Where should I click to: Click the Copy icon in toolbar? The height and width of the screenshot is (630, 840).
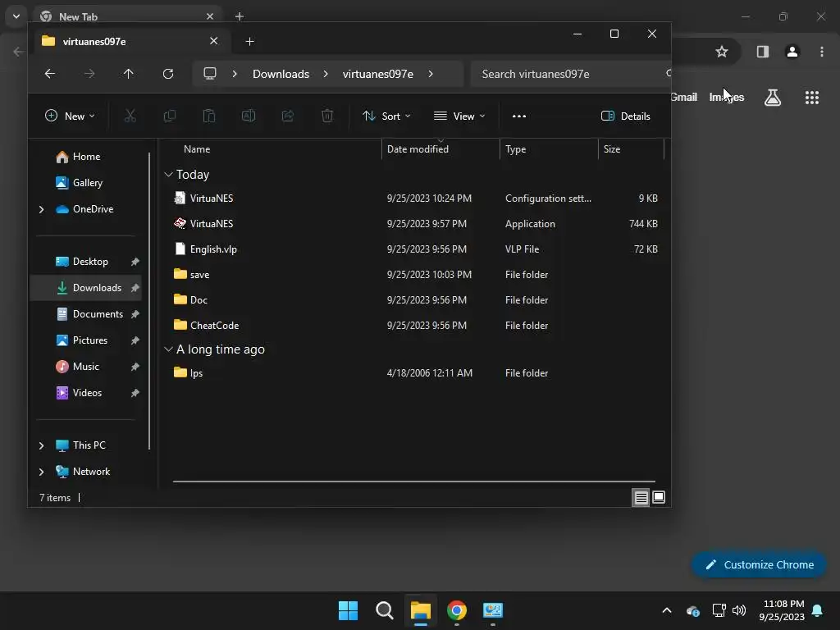click(169, 116)
